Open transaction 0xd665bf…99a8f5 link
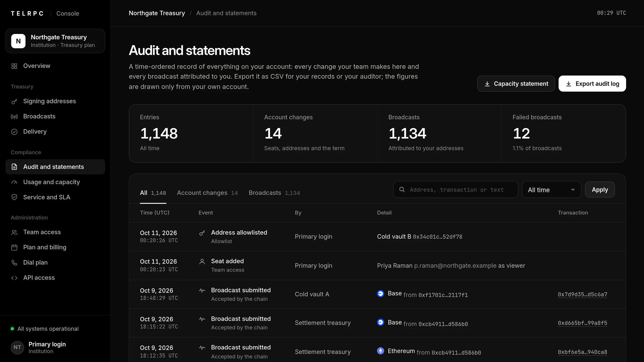Screen dimensions: 644x362 (582, 323)
